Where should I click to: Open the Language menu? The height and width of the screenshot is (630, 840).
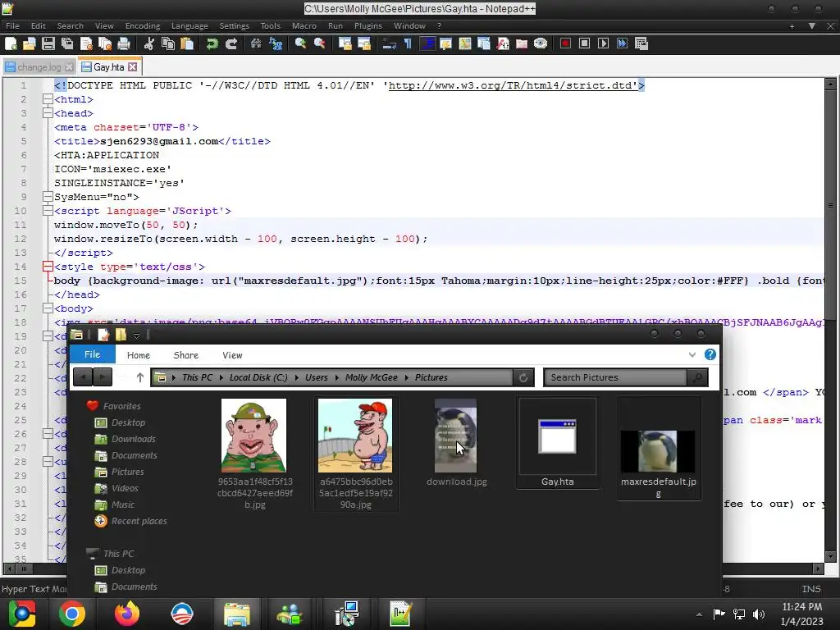click(189, 25)
